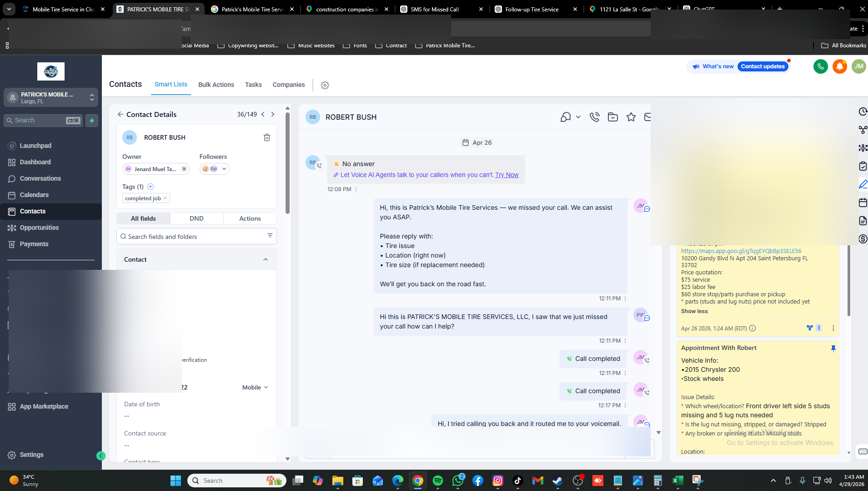This screenshot has width=868, height=491.
Task: Show hidden system tray icons
Action: (x=773, y=481)
